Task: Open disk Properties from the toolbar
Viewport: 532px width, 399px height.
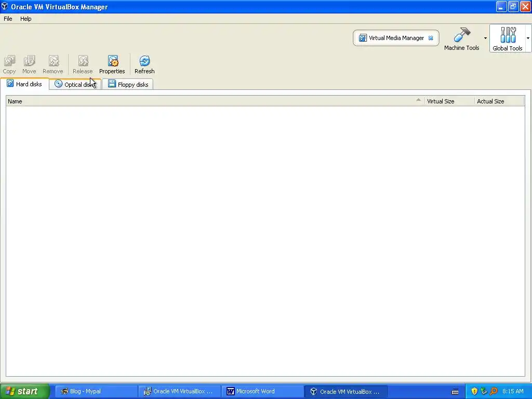Action: pos(112,64)
